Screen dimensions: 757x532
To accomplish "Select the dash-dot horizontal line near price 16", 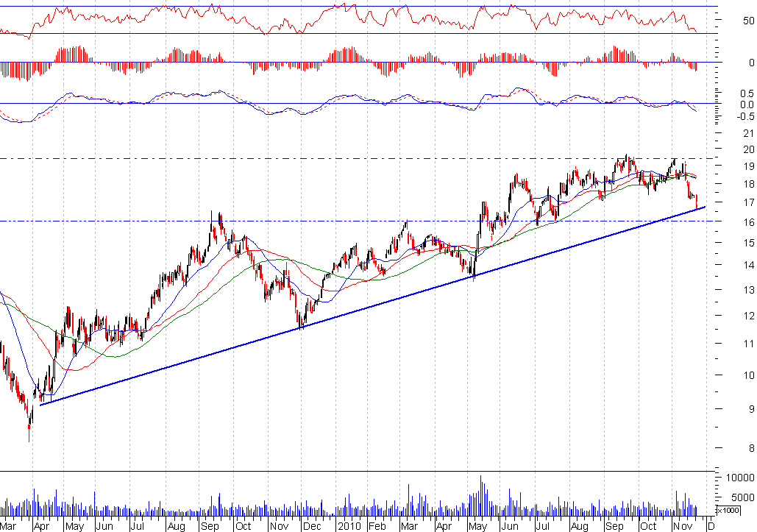I will point(358,221).
